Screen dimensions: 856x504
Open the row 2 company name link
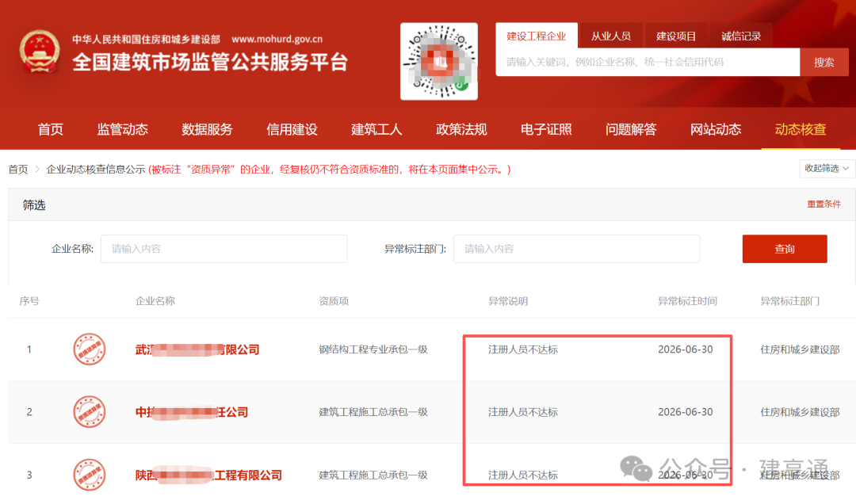[192, 412]
